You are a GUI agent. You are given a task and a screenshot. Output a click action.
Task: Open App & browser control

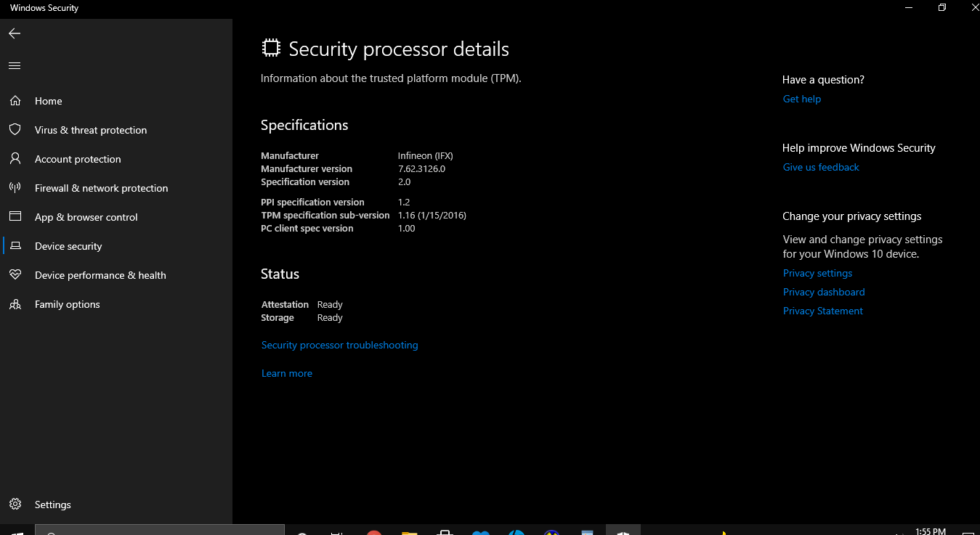point(116,217)
